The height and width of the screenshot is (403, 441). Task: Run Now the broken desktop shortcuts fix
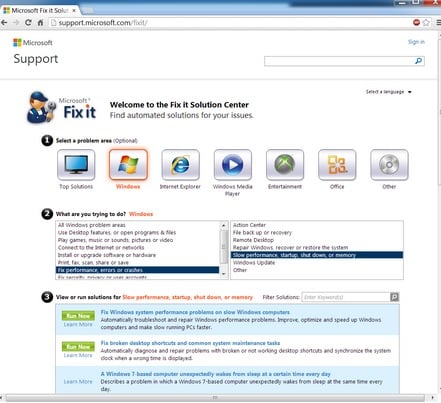click(78, 347)
